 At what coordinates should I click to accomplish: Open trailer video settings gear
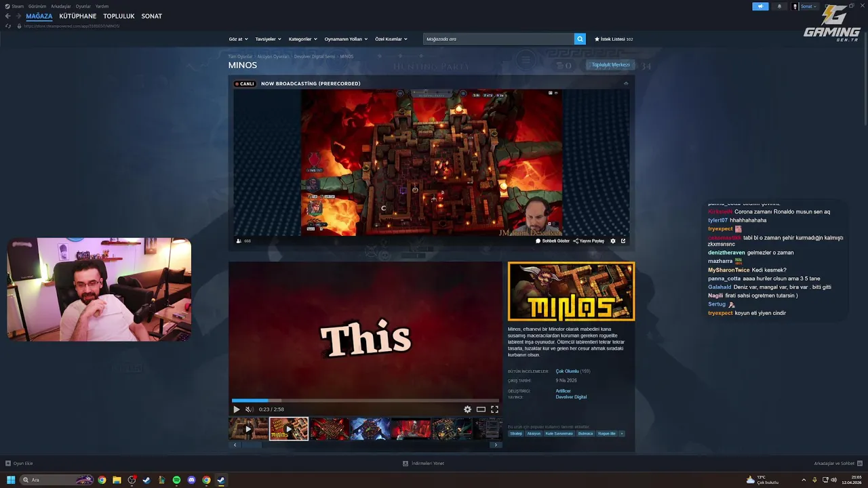coord(467,409)
